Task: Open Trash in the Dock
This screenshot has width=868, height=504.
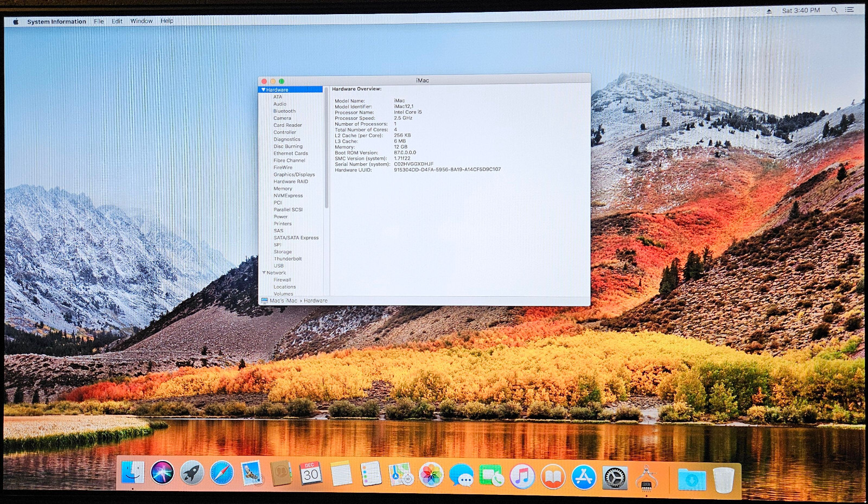Action: point(723,480)
